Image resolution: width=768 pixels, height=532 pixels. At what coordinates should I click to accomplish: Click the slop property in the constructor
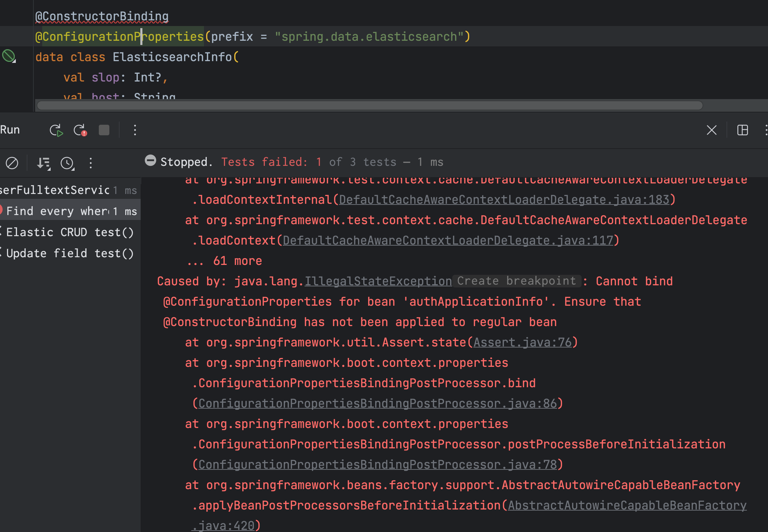tap(105, 78)
